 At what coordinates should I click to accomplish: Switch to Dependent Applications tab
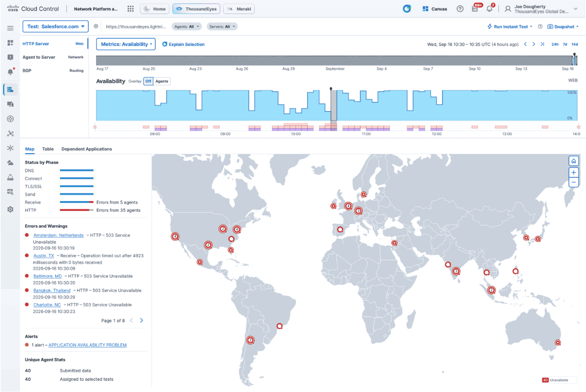(87, 149)
